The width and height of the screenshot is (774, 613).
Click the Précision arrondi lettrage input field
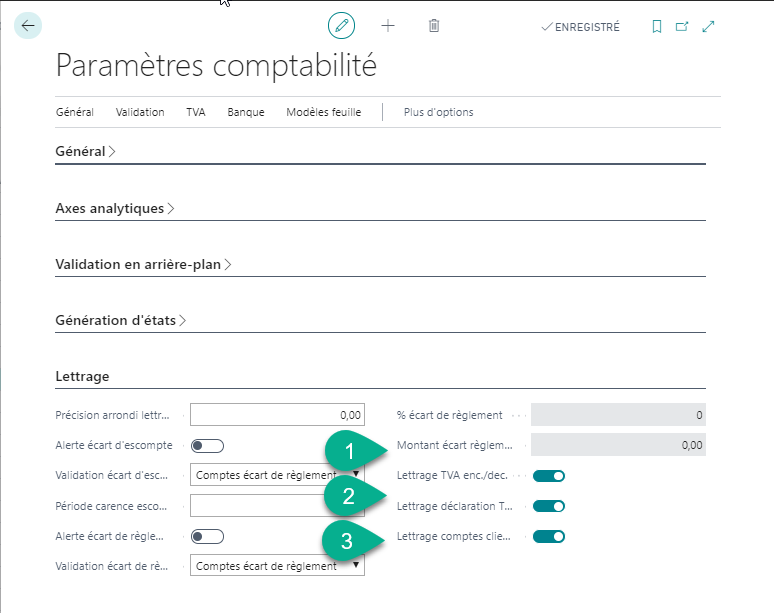277,415
